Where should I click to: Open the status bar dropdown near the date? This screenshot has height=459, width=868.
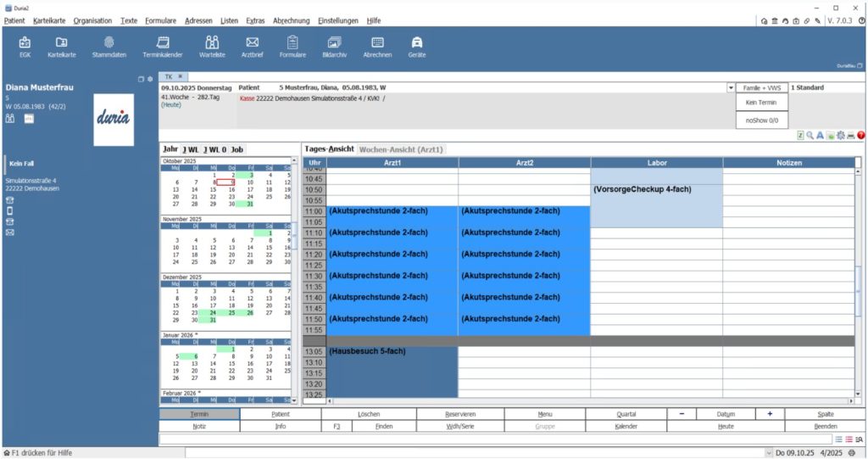[x=768, y=453]
